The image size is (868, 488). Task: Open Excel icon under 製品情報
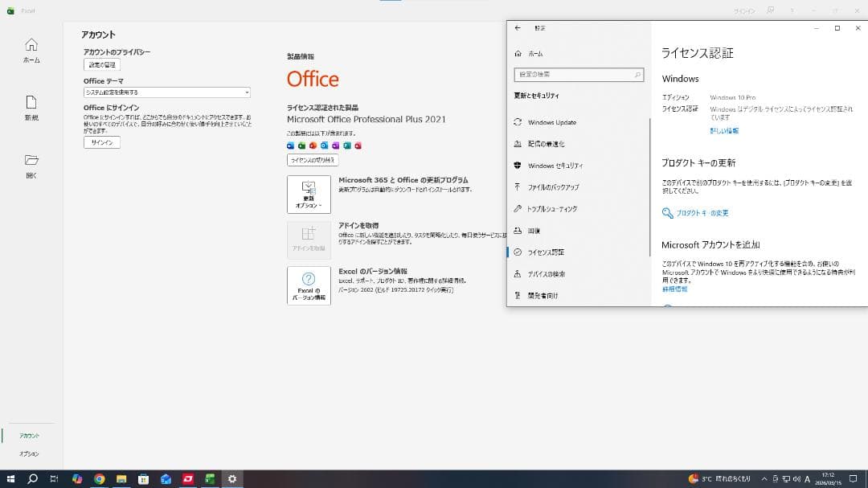click(301, 146)
